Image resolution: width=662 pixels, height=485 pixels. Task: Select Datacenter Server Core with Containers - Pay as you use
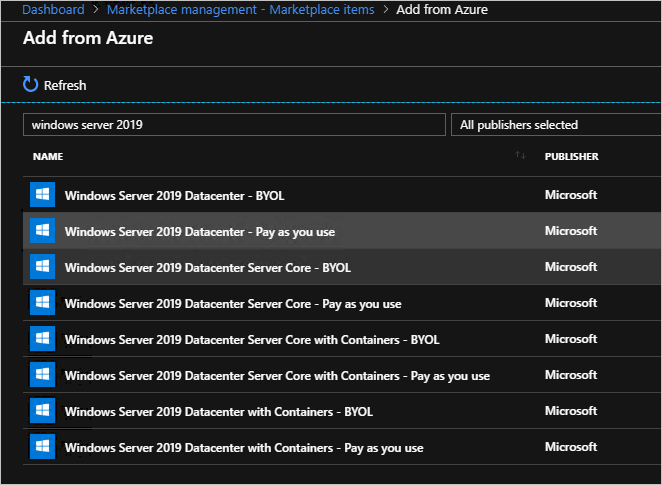coord(277,375)
